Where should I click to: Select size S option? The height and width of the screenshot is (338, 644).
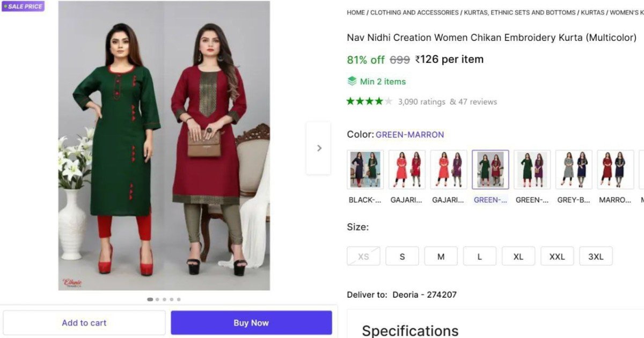click(402, 256)
